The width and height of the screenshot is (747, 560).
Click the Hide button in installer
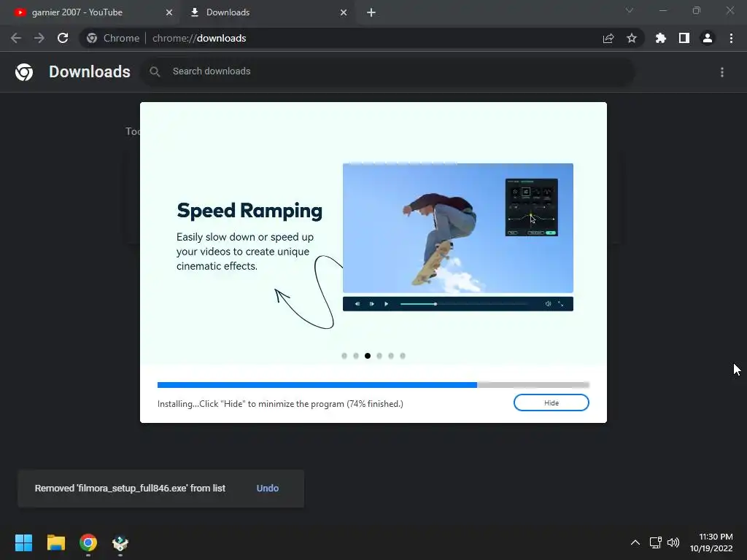click(551, 402)
